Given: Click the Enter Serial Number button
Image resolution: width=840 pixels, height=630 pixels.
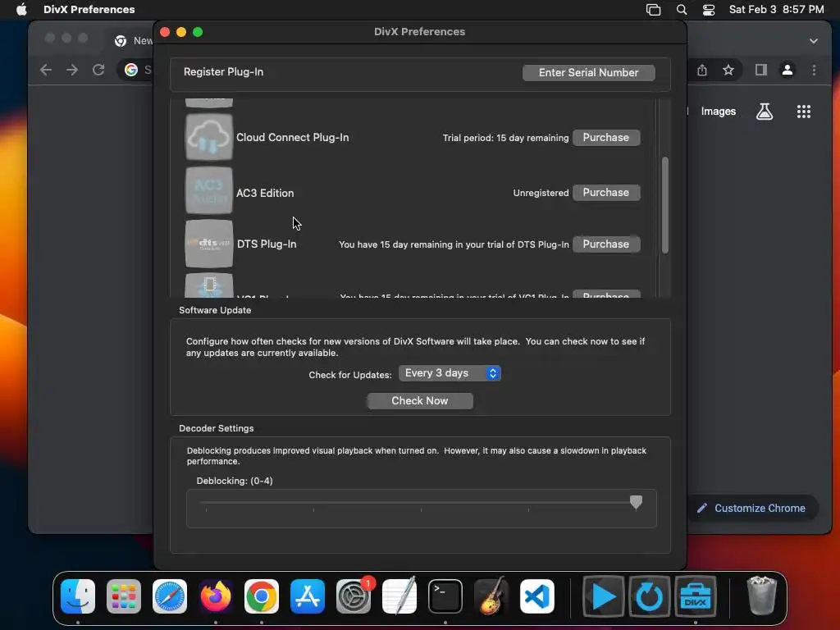Looking at the screenshot, I should pyautogui.click(x=588, y=72).
